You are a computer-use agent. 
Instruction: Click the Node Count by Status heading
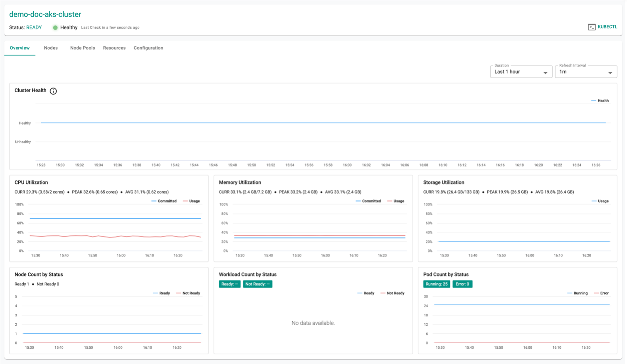(x=39, y=275)
